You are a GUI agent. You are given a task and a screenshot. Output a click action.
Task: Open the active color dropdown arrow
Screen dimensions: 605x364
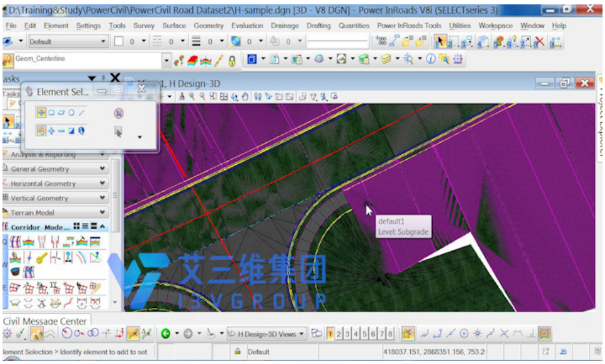[x=144, y=41]
